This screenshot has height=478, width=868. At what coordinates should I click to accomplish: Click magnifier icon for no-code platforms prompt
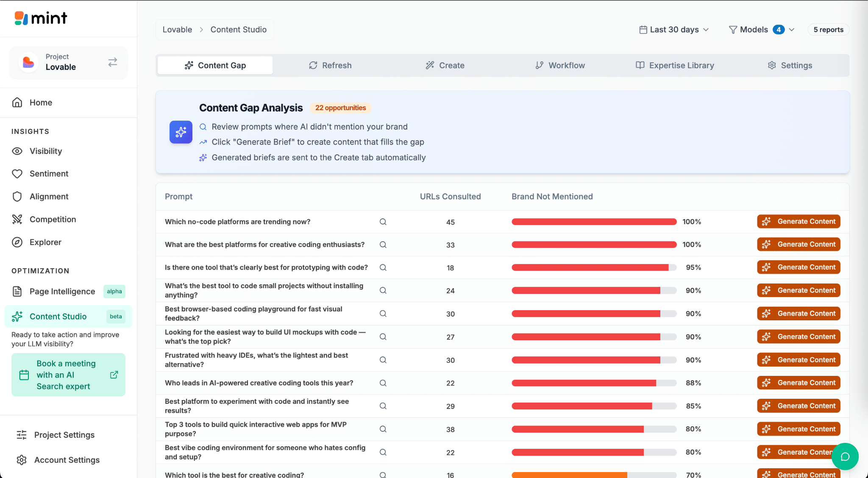[x=383, y=222]
